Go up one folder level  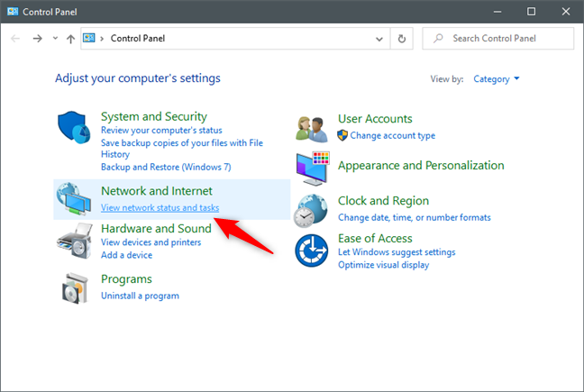pos(71,39)
